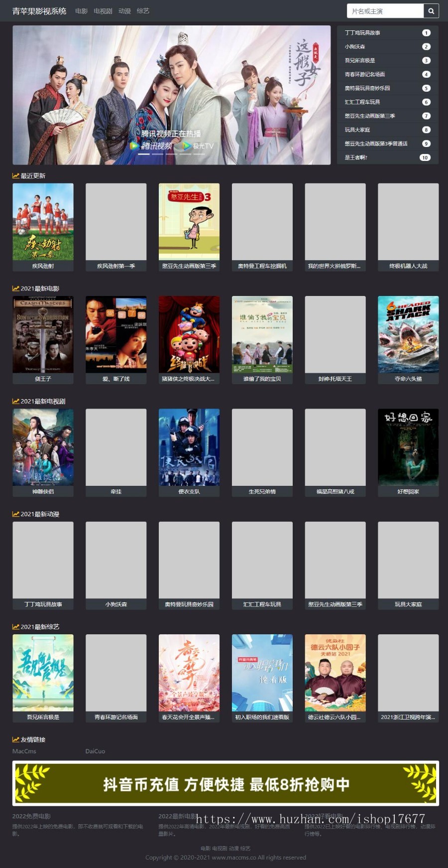448x868 pixels.
Task: Click the rank 10 number badge
Action: (425, 157)
